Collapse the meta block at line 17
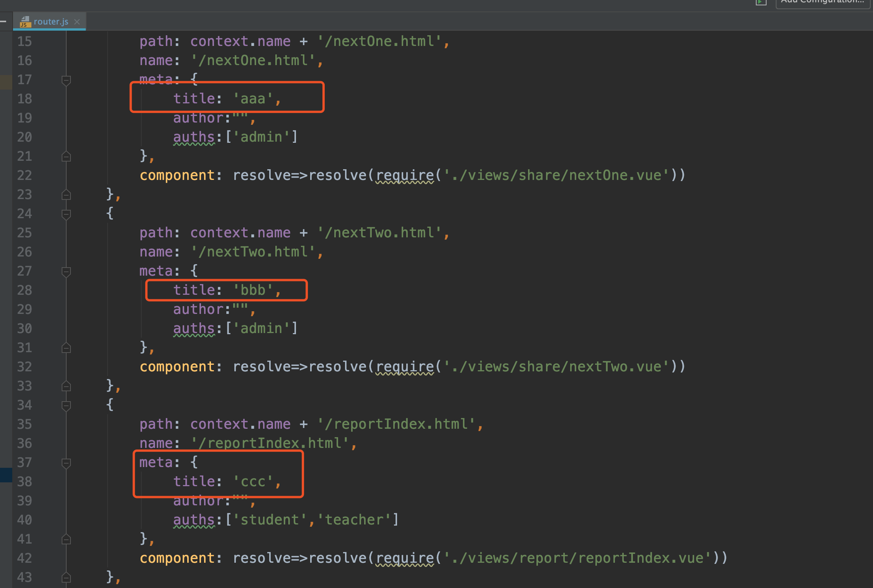 (66, 80)
